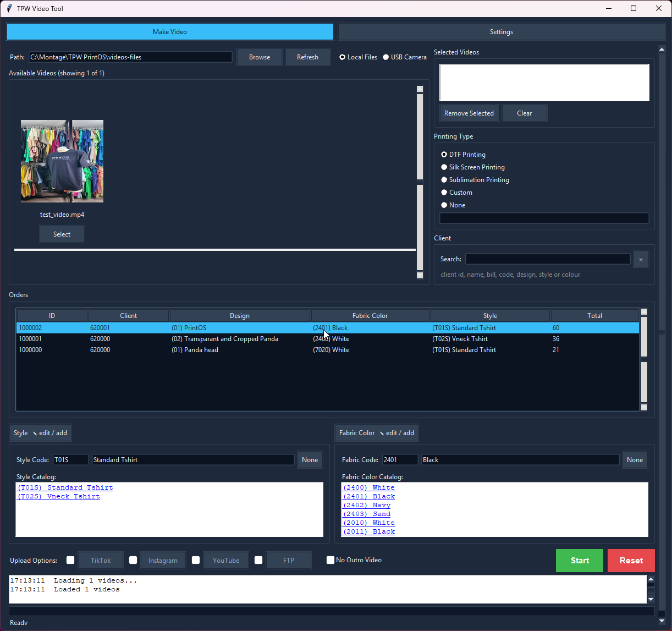Switch to the Make Video tab
The height and width of the screenshot is (631, 672).
pos(170,32)
